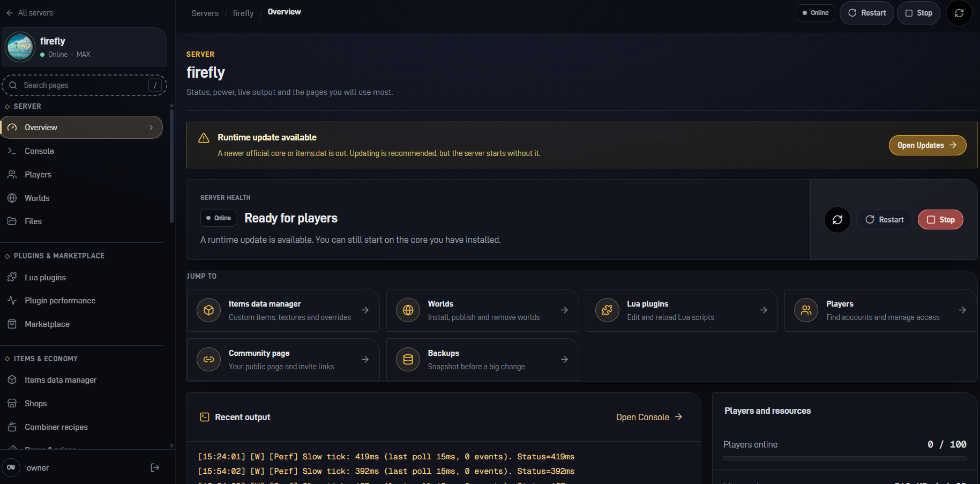Click the Open Console link

tap(649, 417)
